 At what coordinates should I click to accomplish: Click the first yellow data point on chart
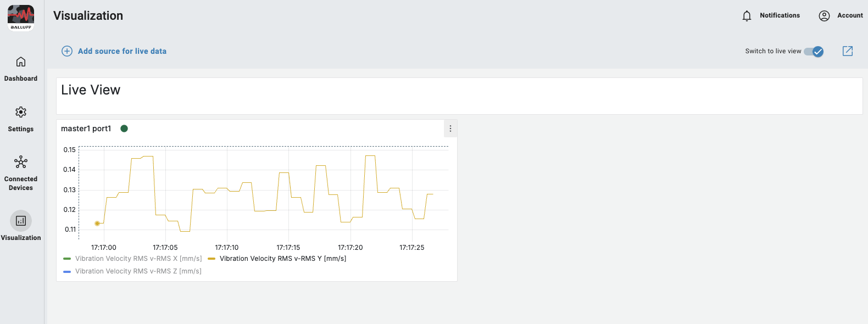(x=97, y=224)
